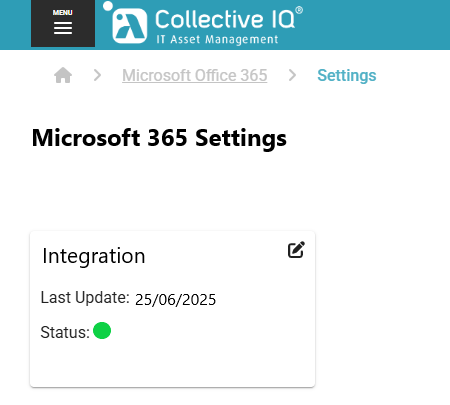Edit the Integration card with pencil icon
The height and width of the screenshot is (405, 450).
click(x=296, y=250)
